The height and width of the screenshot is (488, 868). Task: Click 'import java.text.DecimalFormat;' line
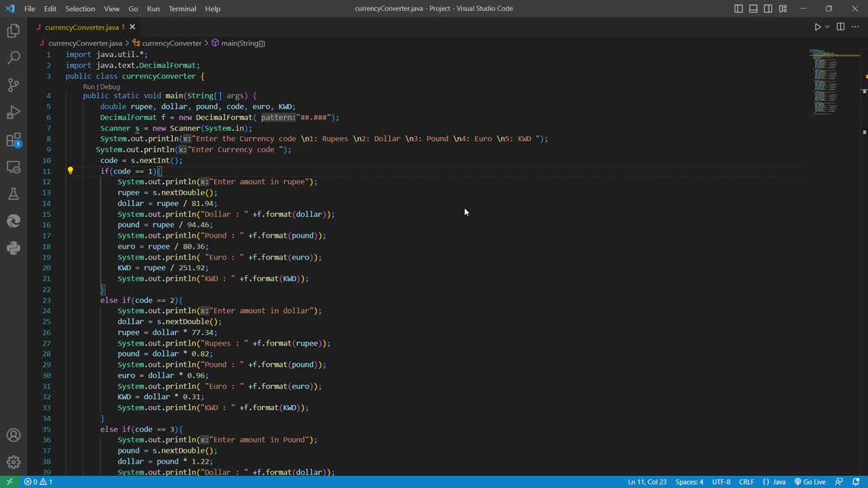click(133, 65)
